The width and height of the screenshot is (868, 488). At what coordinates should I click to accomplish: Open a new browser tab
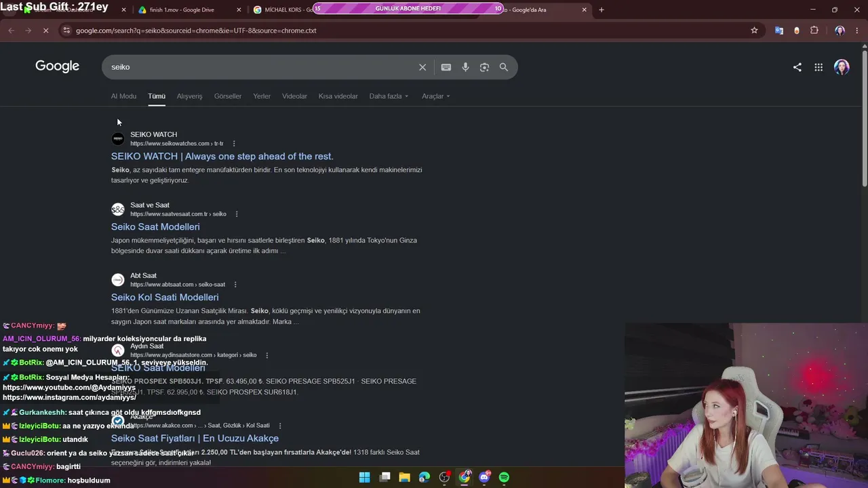pyautogui.click(x=601, y=10)
